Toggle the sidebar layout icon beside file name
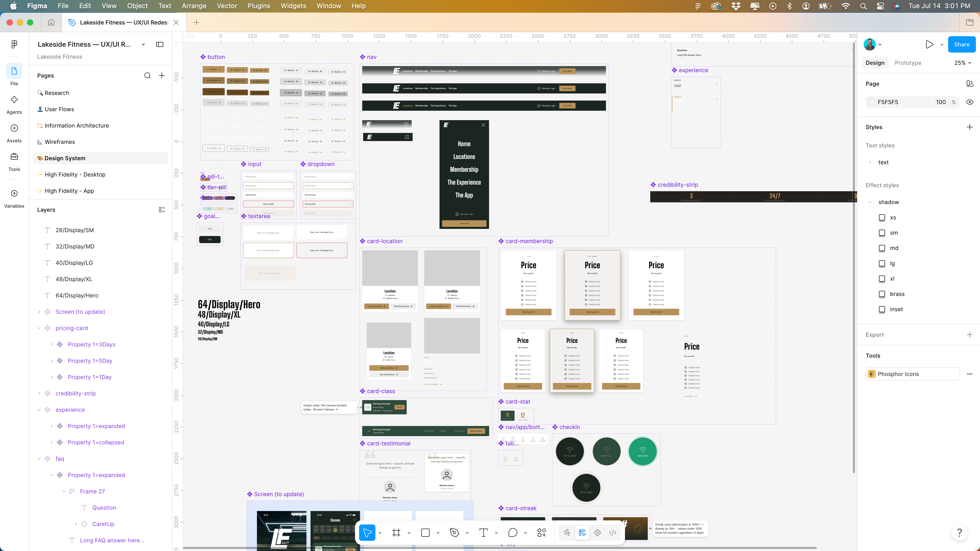This screenshot has width=980, height=551. tap(160, 44)
